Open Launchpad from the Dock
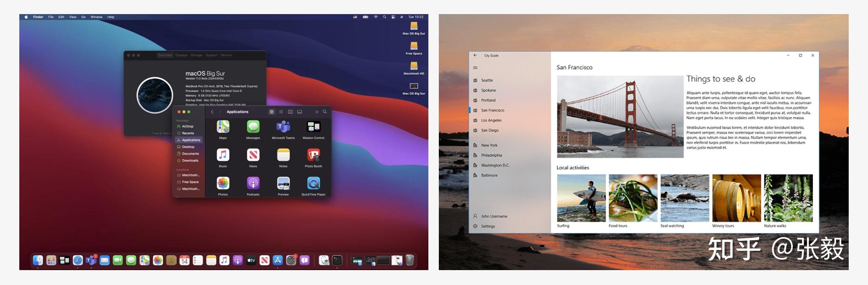Screen dimensions: 868x285 point(51,260)
